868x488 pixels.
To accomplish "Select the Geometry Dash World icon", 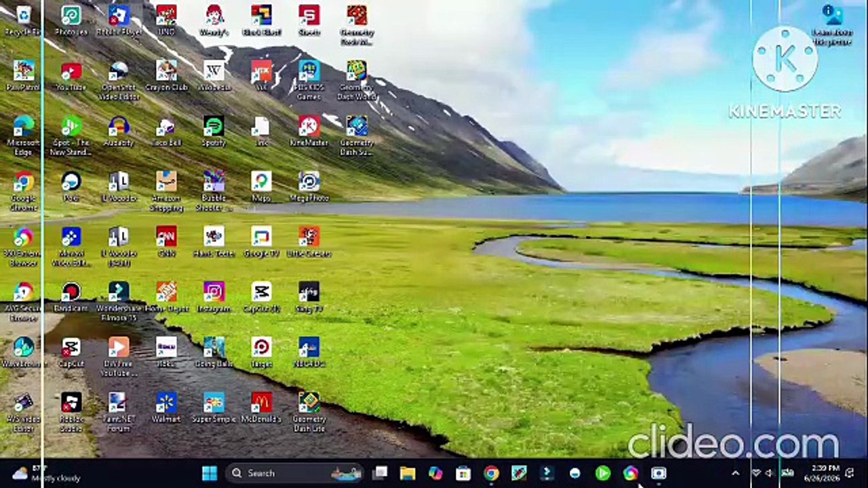I will 356,80.
